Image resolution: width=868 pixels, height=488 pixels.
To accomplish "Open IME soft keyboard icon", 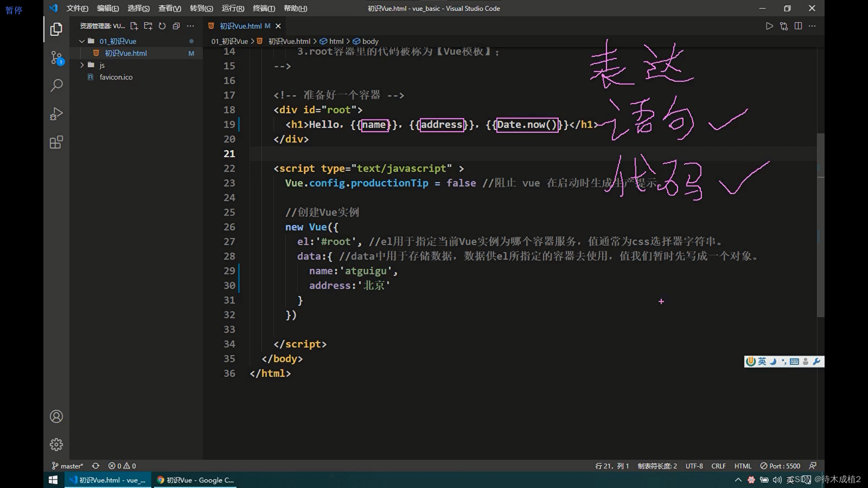I will point(794,361).
